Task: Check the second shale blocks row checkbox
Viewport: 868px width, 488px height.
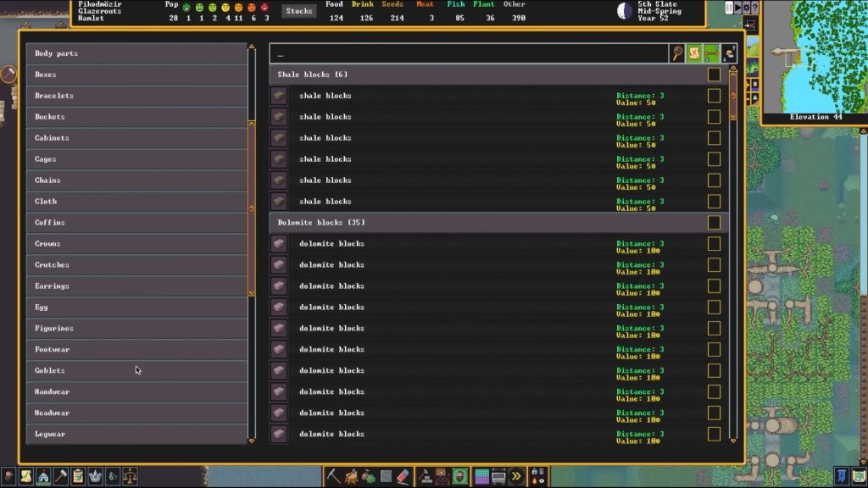Action: point(714,117)
